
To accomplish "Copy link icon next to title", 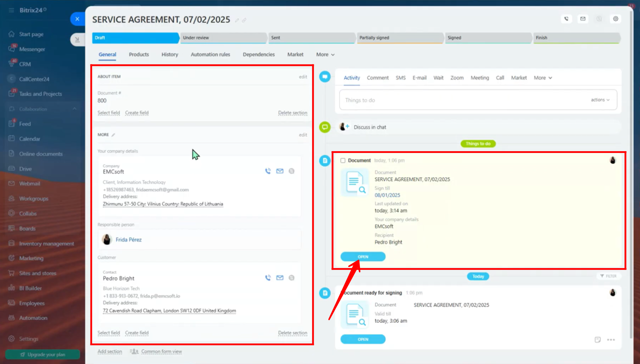I will [244, 21].
